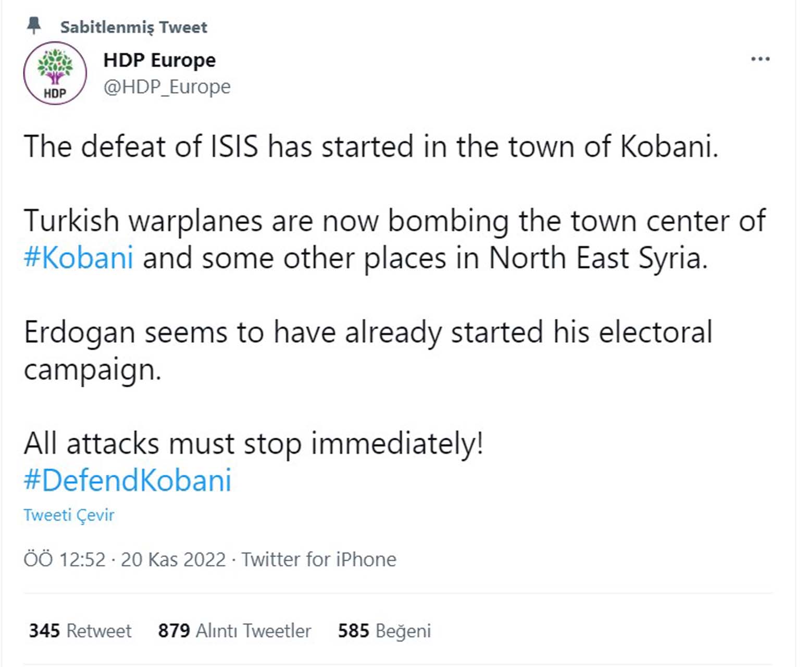
Task: Translate the tweet via Tweeti Çevir
Action: tap(69, 515)
